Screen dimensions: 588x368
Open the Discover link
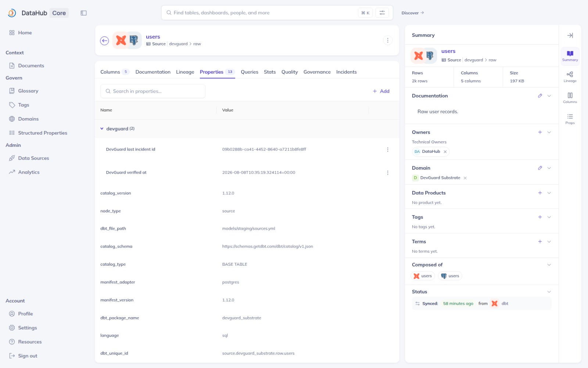tap(413, 13)
